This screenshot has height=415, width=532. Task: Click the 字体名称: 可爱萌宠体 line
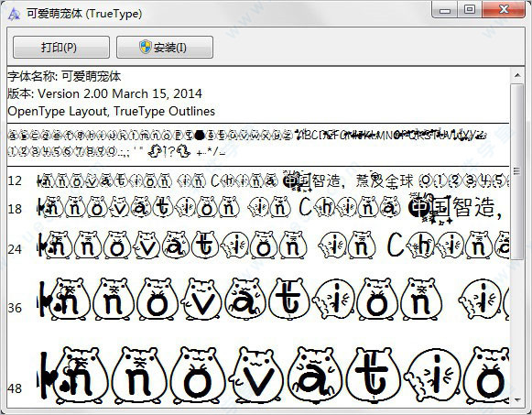(x=64, y=76)
